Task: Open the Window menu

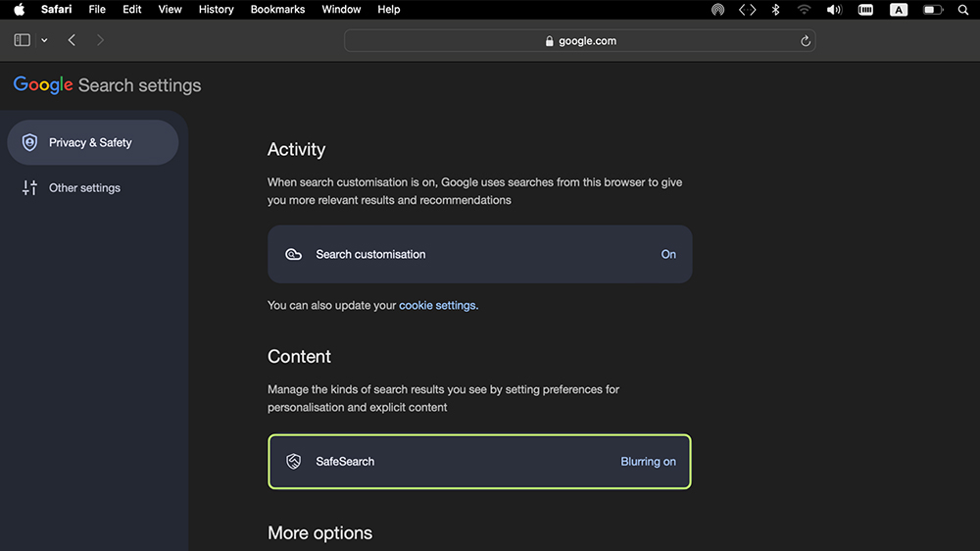Action: [341, 10]
